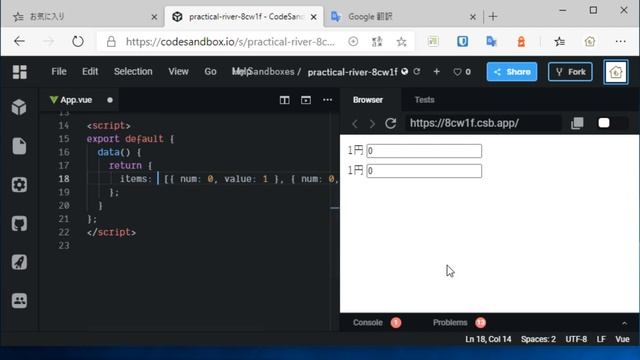This screenshot has height=360, width=640.
Task: Click Spaces: 2 in status bar
Action: (538, 340)
